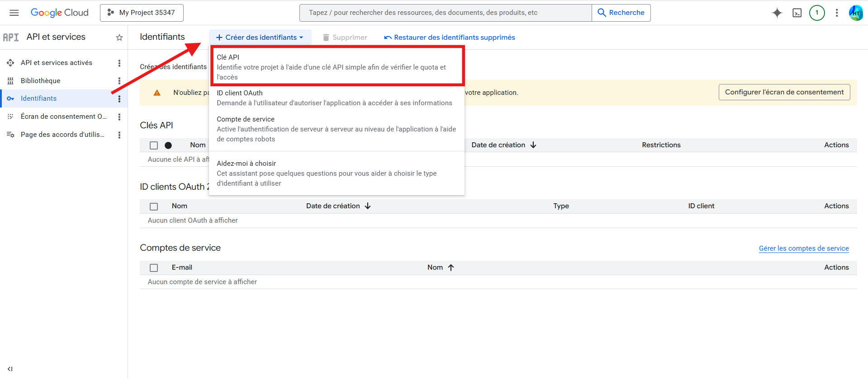Follow Gérer les comptes de service link
This screenshot has width=868, height=379.
click(x=804, y=248)
